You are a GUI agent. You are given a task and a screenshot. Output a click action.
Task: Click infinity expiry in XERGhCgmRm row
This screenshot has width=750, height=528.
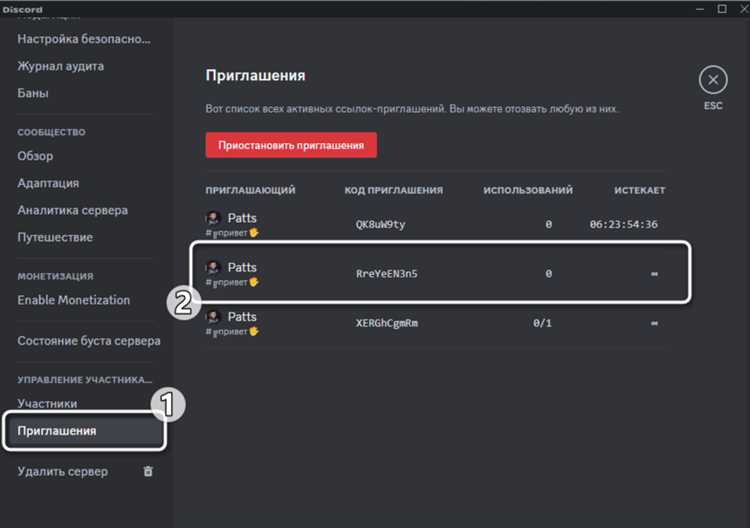(654, 323)
